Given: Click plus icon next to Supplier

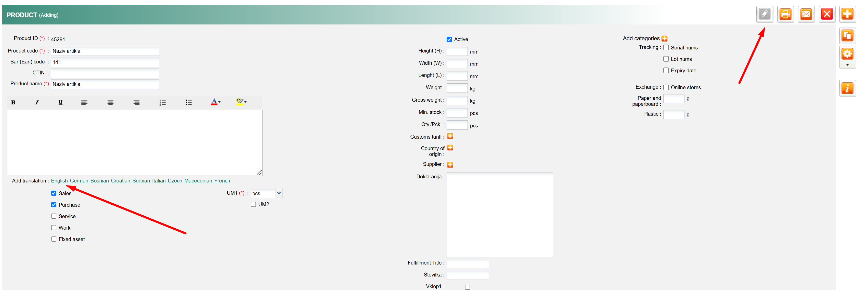Looking at the screenshot, I should (450, 165).
